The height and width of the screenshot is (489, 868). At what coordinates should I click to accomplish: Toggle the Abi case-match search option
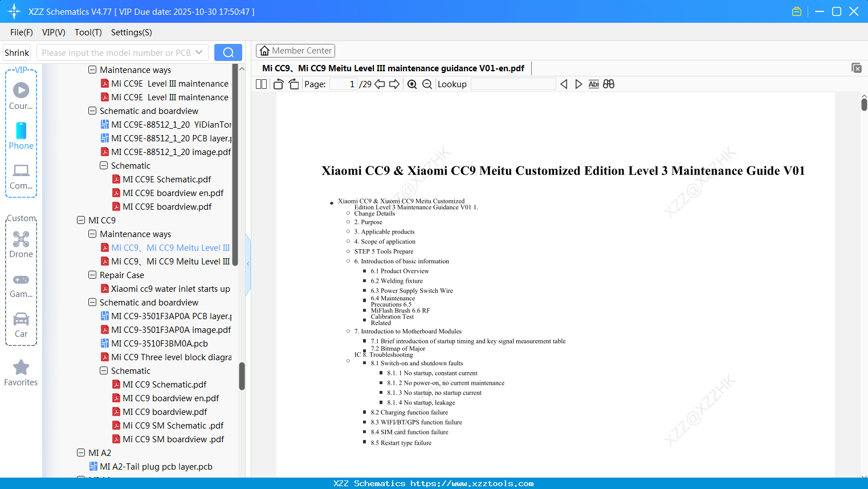coord(594,84)
